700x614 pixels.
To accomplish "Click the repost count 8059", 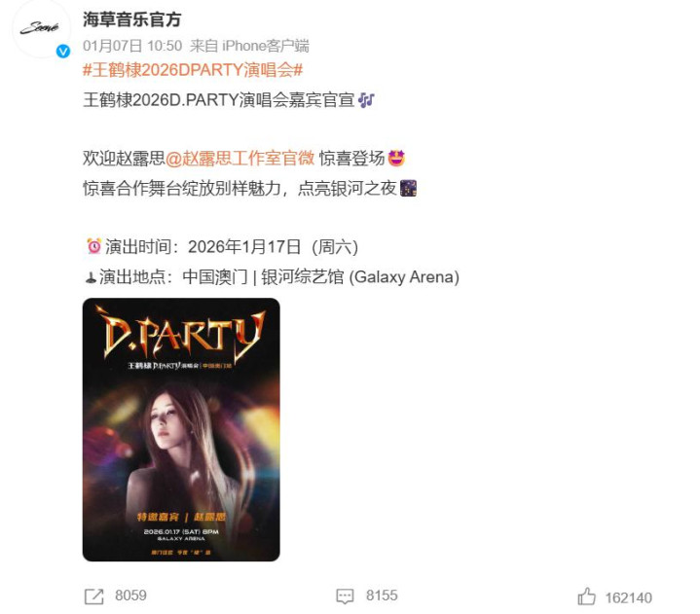I will click(130, 596).
